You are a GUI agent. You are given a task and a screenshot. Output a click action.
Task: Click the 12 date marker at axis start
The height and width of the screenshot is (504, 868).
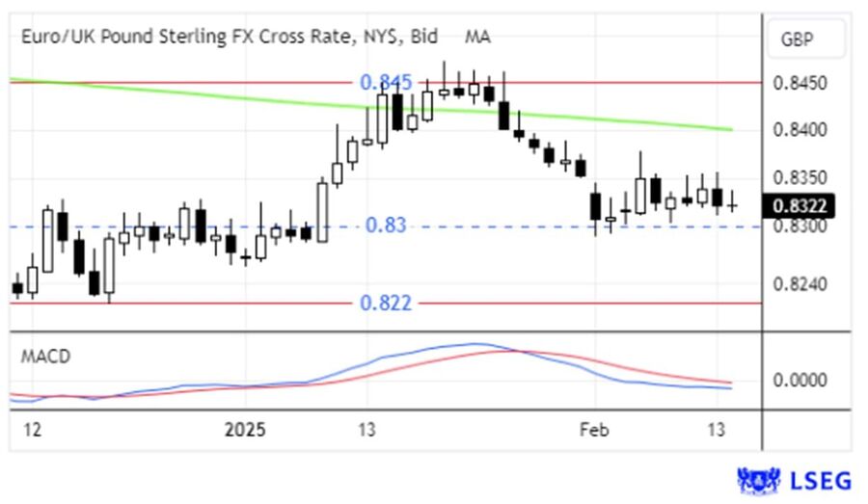point(32,428)
